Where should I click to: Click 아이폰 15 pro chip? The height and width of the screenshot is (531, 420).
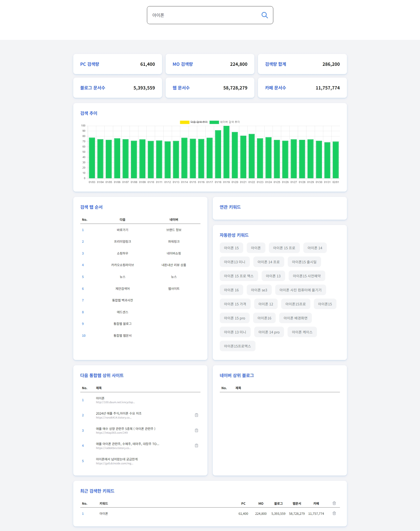tap(235, 318)
